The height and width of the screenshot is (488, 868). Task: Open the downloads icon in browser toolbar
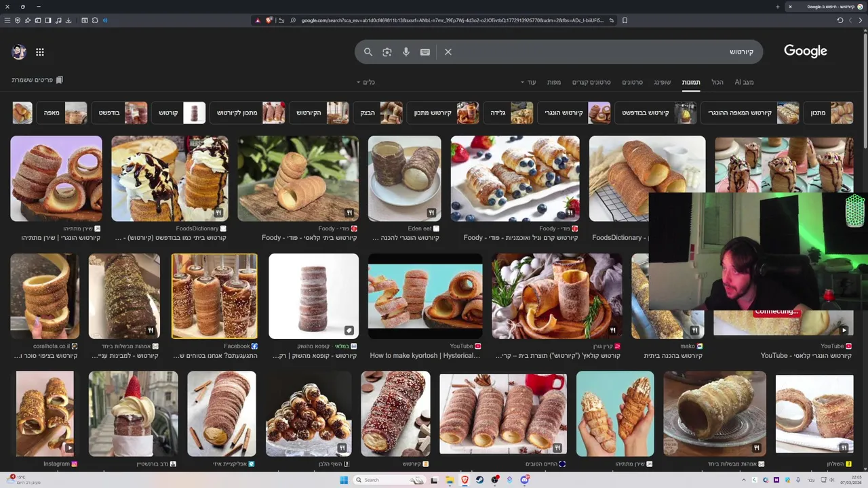coord(68,20)
